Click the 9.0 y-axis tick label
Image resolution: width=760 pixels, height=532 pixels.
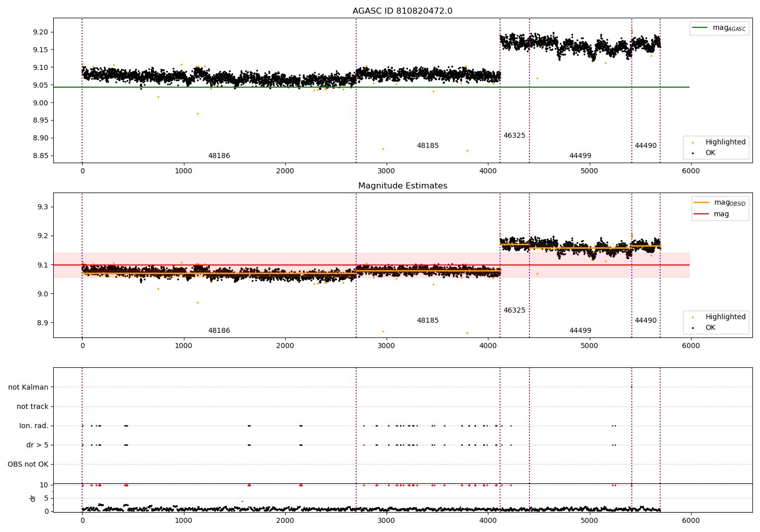point(43,294)
